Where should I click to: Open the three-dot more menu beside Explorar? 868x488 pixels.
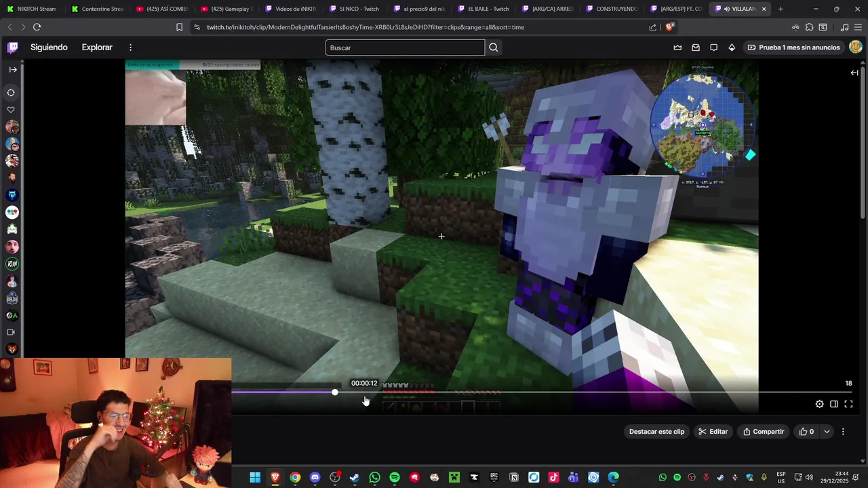[x=130, y=47]
